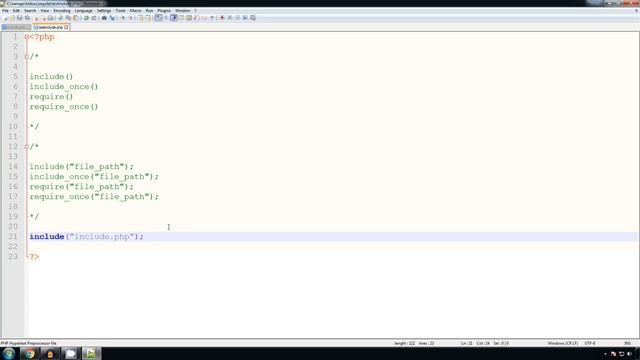Click the Close document toolbar icon
This screenshot has width=640, height=360.
(x=36, y=18)
